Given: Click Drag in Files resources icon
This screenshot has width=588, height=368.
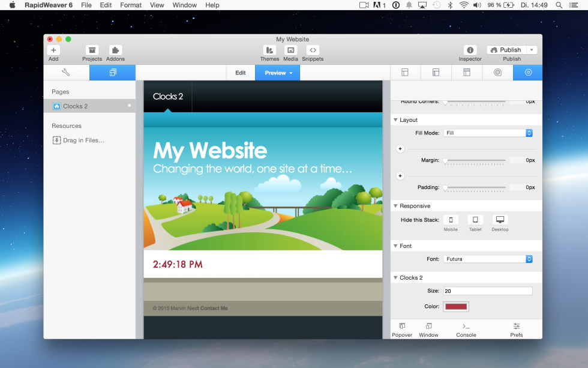Looking at the screenshot, I should 56,140.
